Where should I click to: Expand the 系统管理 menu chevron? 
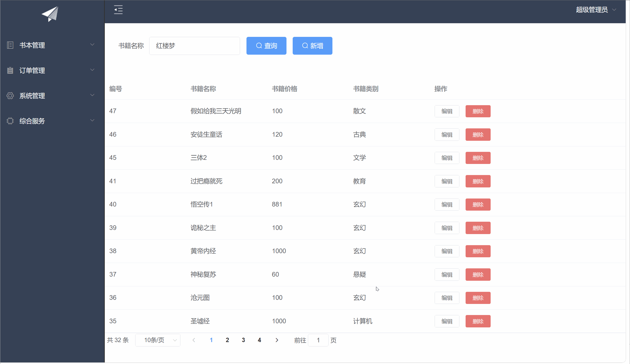point(92,95)
